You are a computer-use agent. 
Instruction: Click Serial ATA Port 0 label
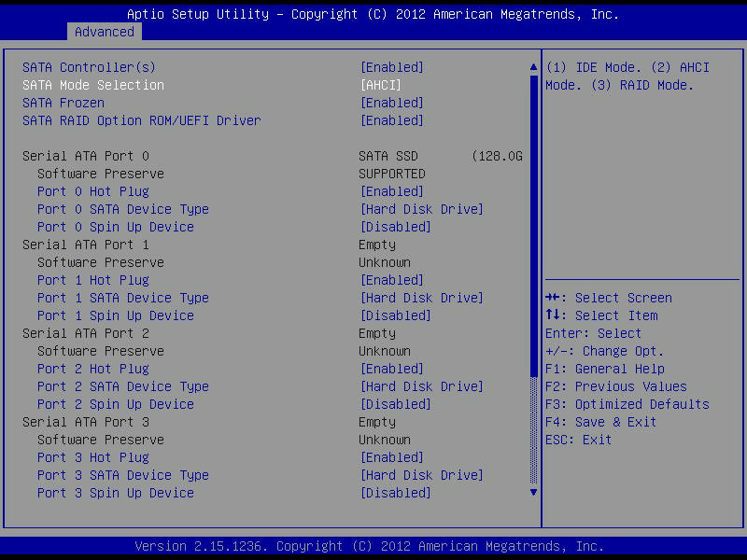[86, 156]
